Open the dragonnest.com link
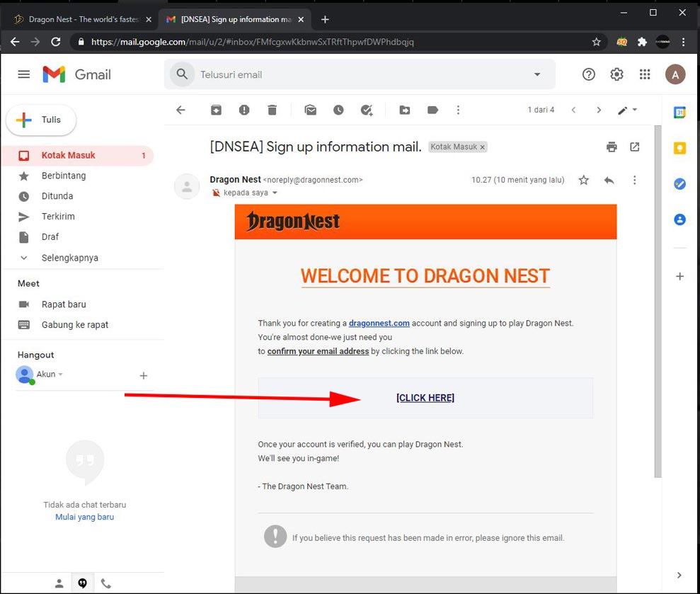The width and height of the screenshot is (700, 594). 379,323
